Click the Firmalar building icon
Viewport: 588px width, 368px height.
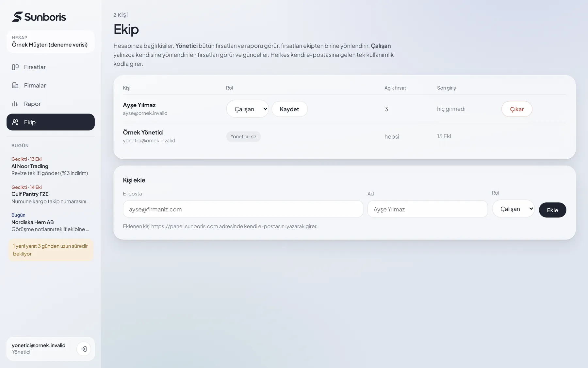(15, 85)
